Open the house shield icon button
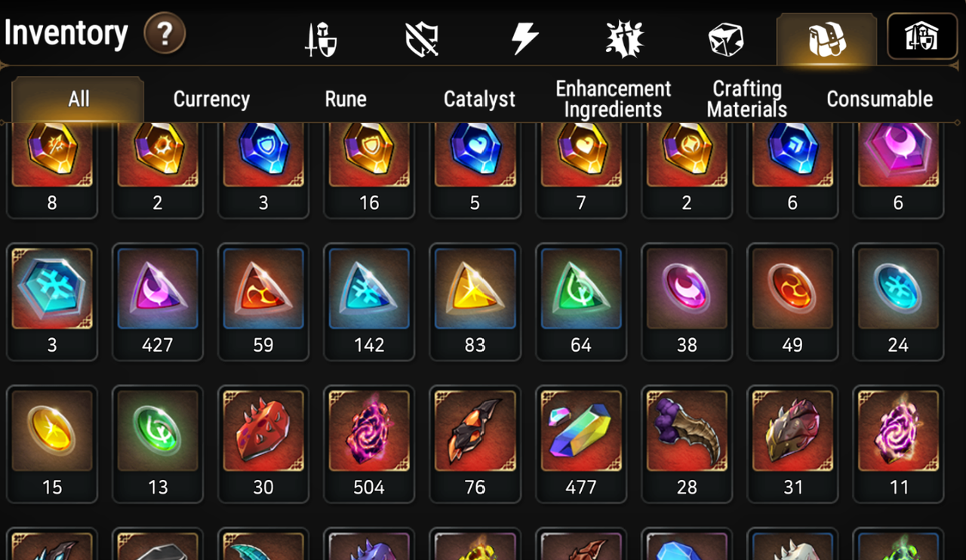The height and width of the screenshot is (560, 966). point(922,36)
